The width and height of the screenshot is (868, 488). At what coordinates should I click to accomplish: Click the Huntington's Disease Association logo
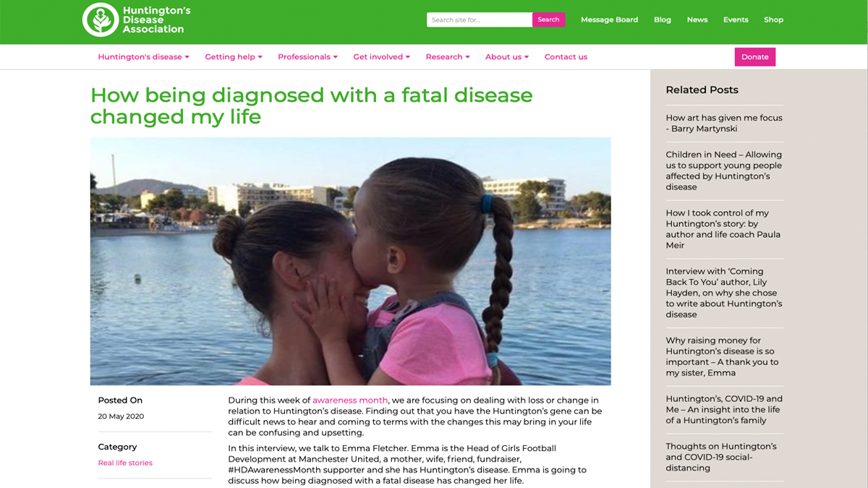[x=137, y=20]
